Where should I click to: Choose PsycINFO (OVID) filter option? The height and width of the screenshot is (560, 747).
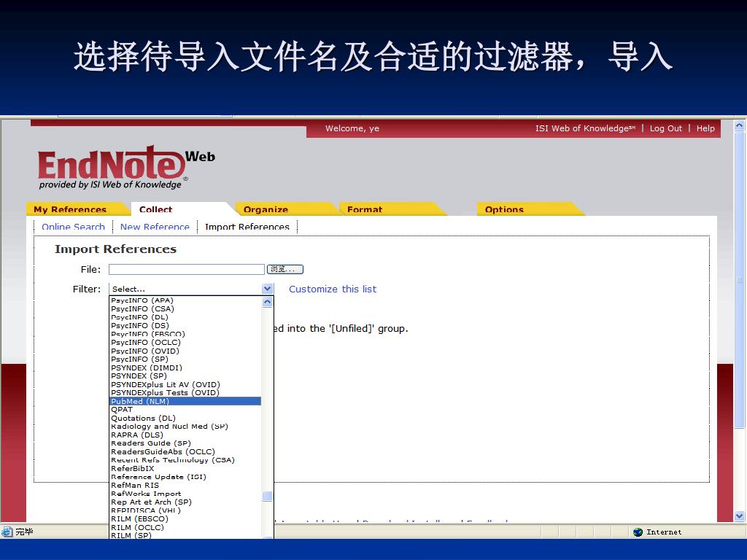point(185,351)
